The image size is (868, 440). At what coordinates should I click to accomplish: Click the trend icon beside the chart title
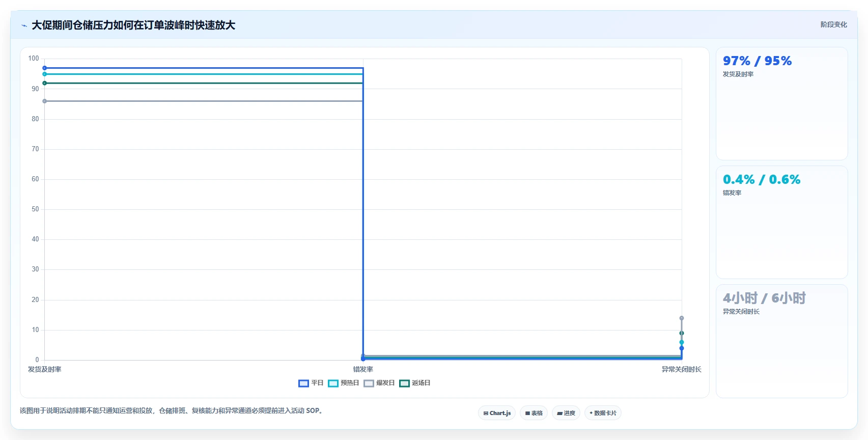pyautogui.click(x=24, y=25)
